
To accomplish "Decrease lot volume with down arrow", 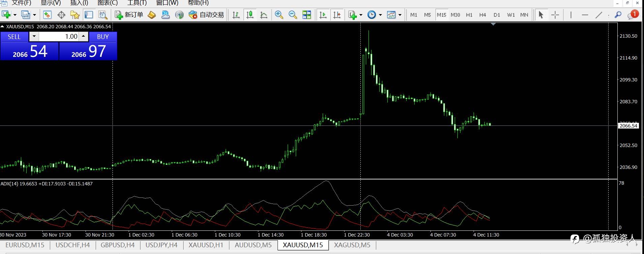I will pos(34,36).
